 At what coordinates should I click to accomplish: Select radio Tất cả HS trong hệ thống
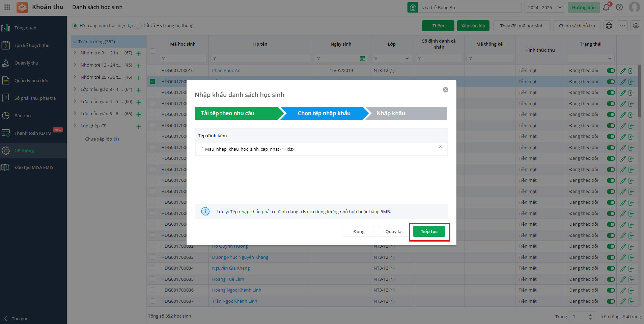pyautogui.click(x=138, y=26)
